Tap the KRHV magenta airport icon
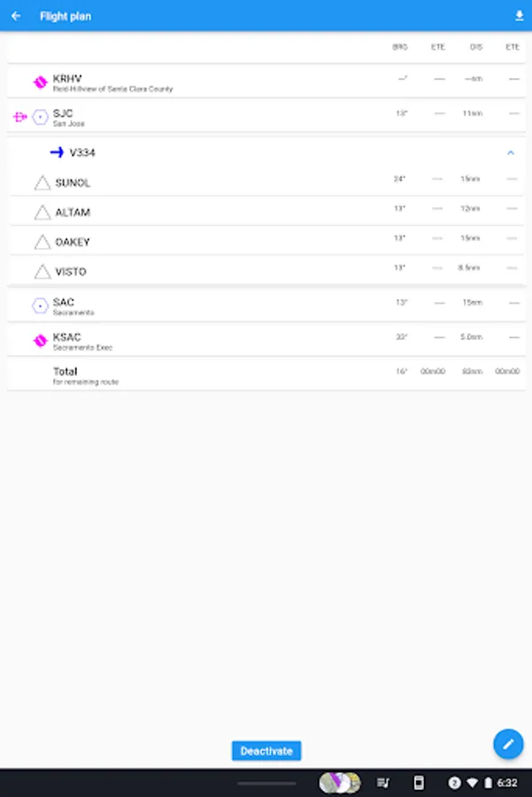The height and width of the screenshot is (797, 532). pos(40,82)
